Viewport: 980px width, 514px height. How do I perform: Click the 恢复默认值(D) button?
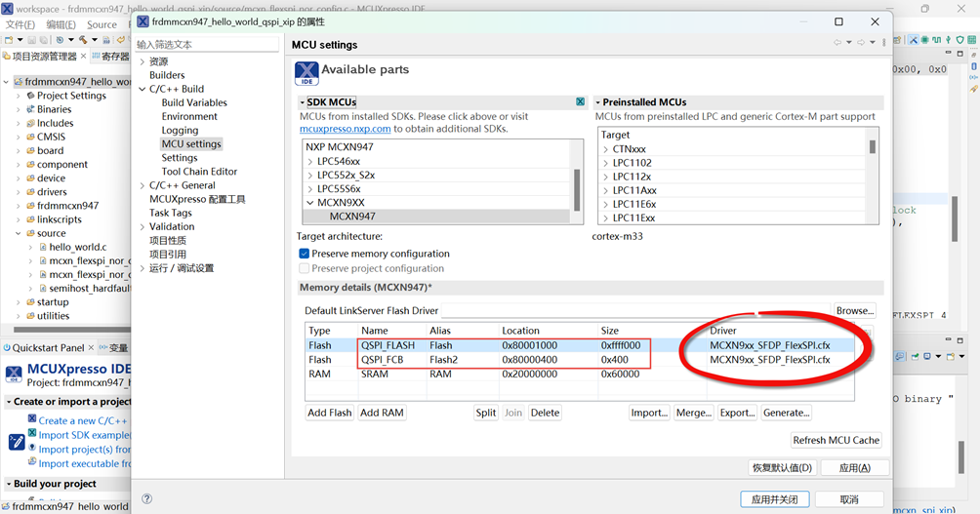pyautogui.click(x=782, y=467)
